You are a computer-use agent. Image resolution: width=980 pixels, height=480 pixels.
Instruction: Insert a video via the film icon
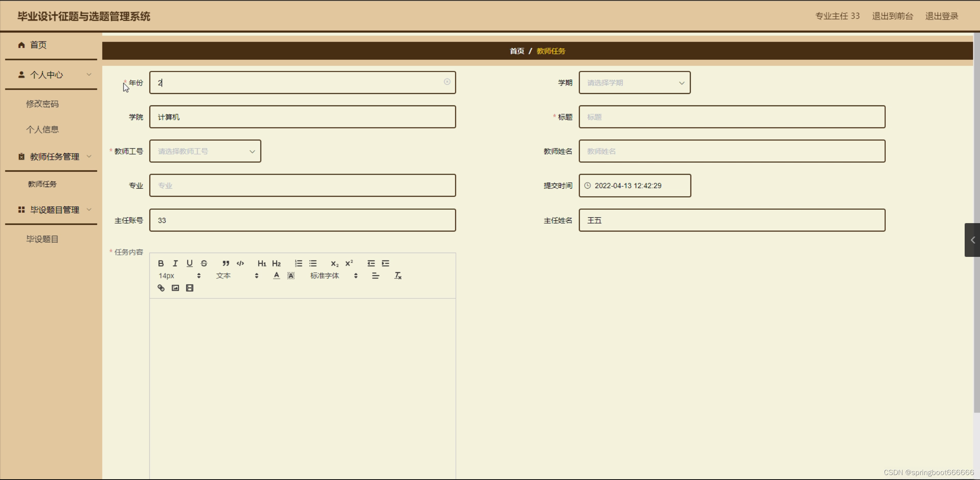tap(190, 288)
